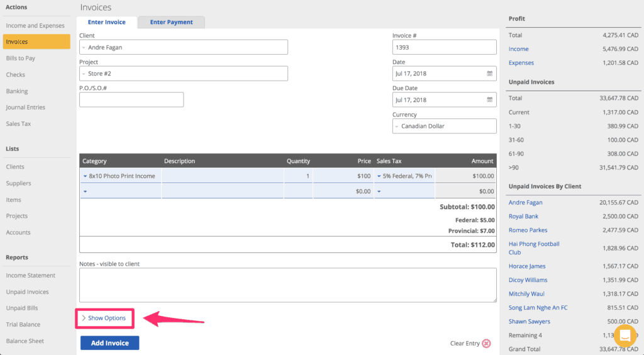Image resolution: width=644 pixels, height=355 pixels.
Task: Open the Banking section
Action: (x=17, y=91)
